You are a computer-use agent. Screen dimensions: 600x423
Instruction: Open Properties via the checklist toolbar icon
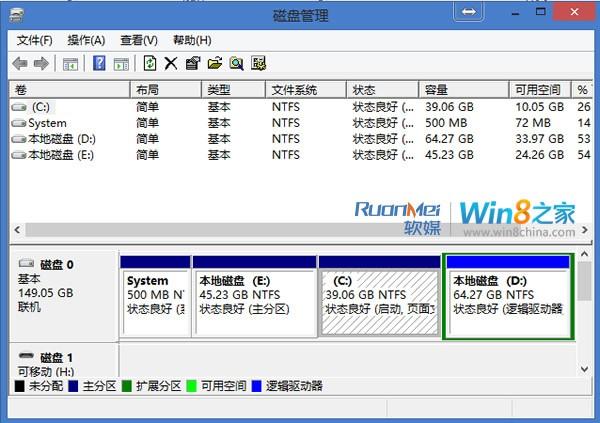point(193,63)
